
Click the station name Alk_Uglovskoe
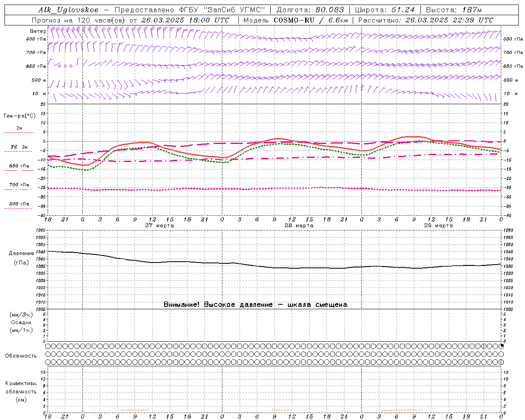[x=68, y=10]
